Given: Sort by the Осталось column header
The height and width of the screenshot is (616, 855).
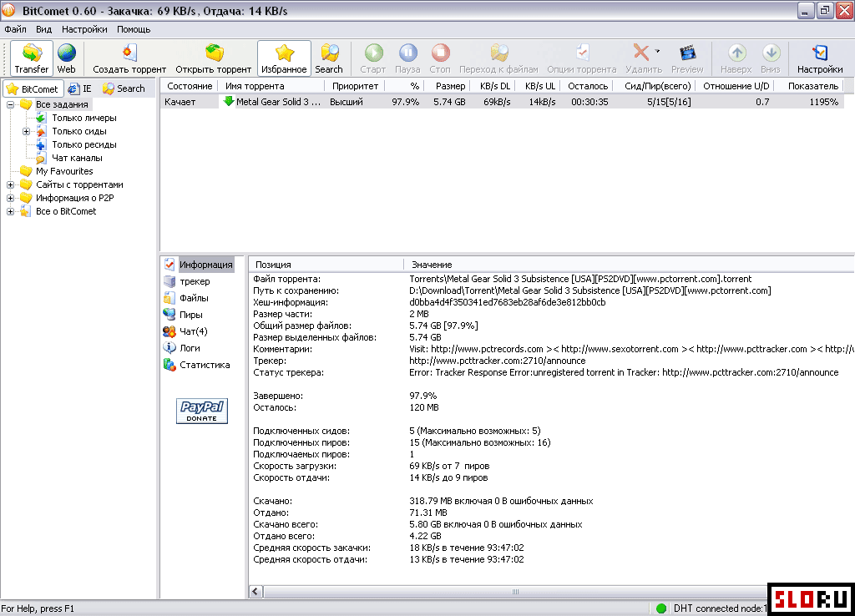Looking at the screenshot, I should pos(587,86).
